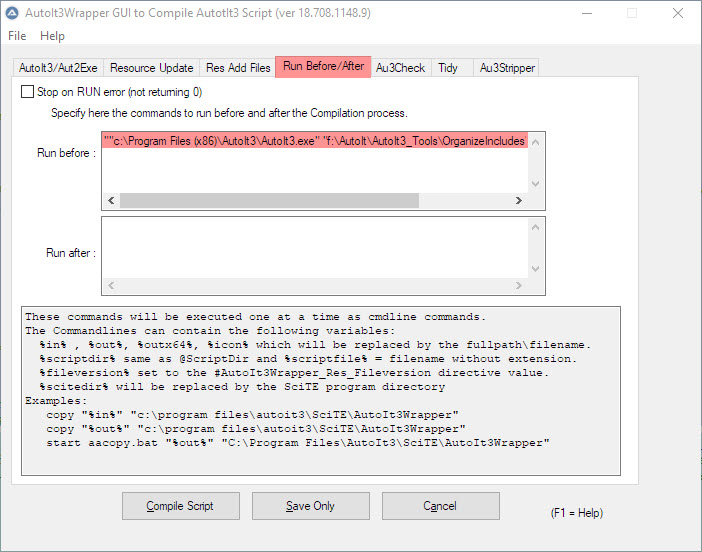Go to the Au3Check tab
The height and width of the screenshot is (552, 702).
tap(400, 68)
